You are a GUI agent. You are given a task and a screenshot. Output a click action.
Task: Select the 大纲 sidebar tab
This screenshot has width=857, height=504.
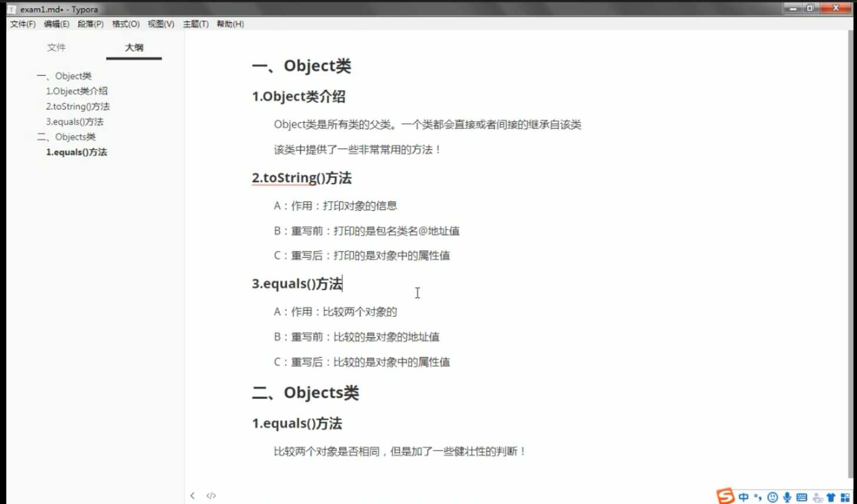pyautogui.click(x=133, y=48)
